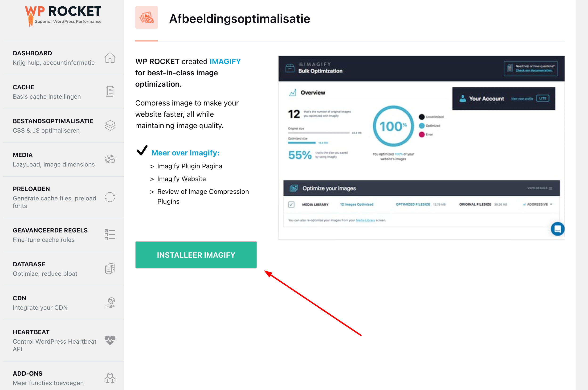Screen dimensions: 588x390
Task: Go to the CDN menu item
Action: click(63, 303)
